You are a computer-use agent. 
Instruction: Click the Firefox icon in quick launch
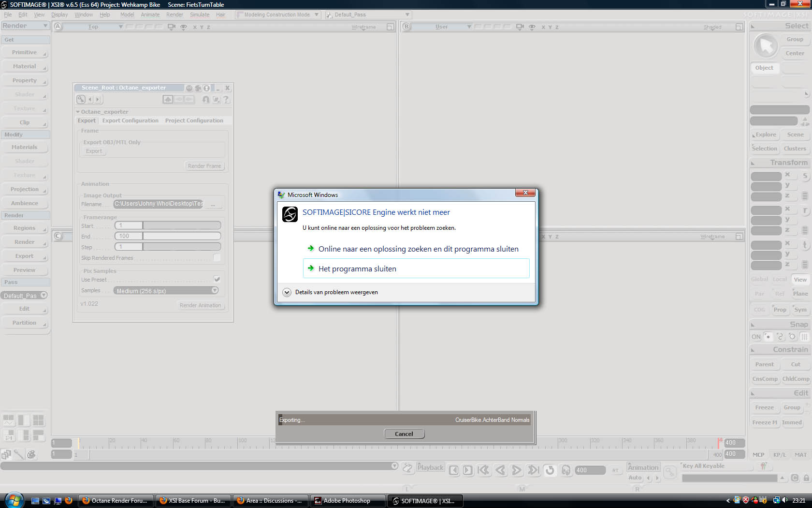pos(69,501)
